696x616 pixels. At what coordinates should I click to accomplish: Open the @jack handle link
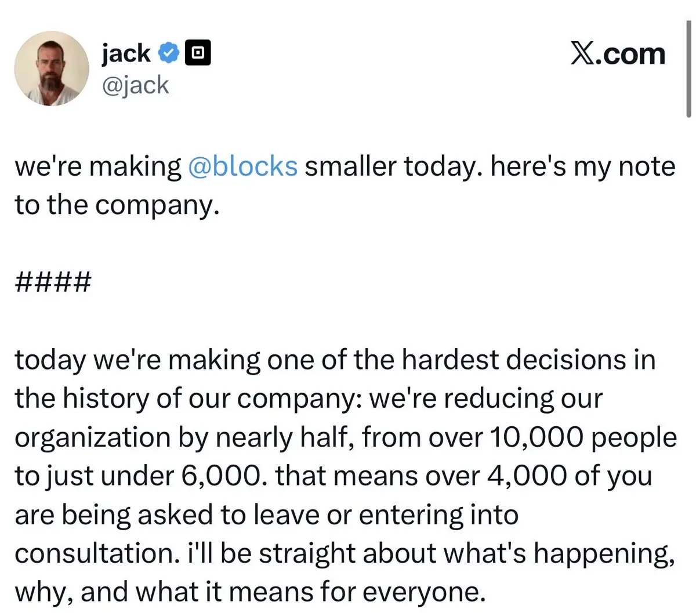pos(135,85)
